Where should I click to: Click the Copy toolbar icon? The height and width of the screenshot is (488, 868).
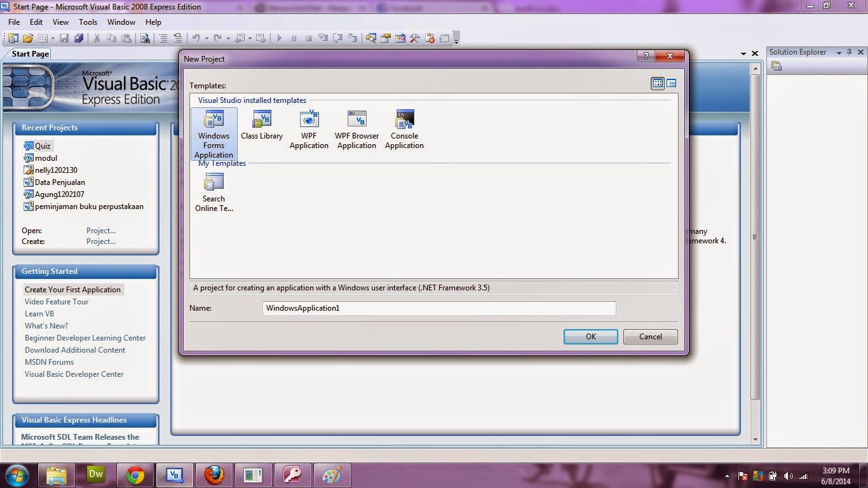click(x=111, y=38)
